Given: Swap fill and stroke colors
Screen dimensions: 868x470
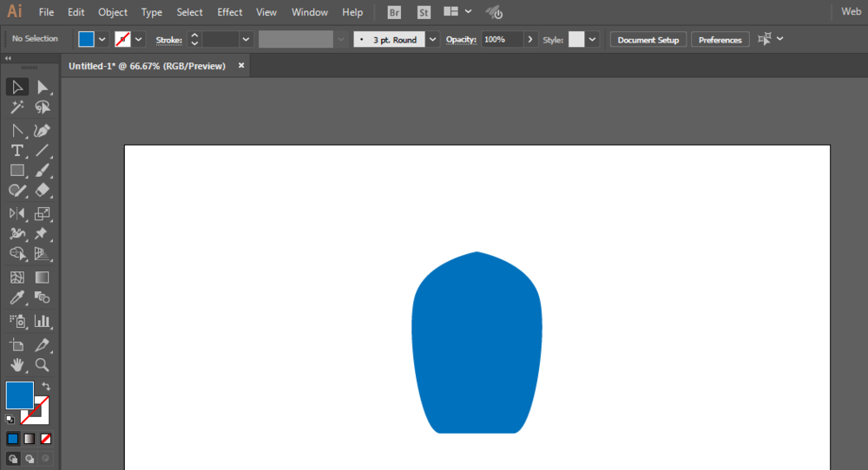Looking at the screenshot, I should pyautogui.click(x=46, y=387).
